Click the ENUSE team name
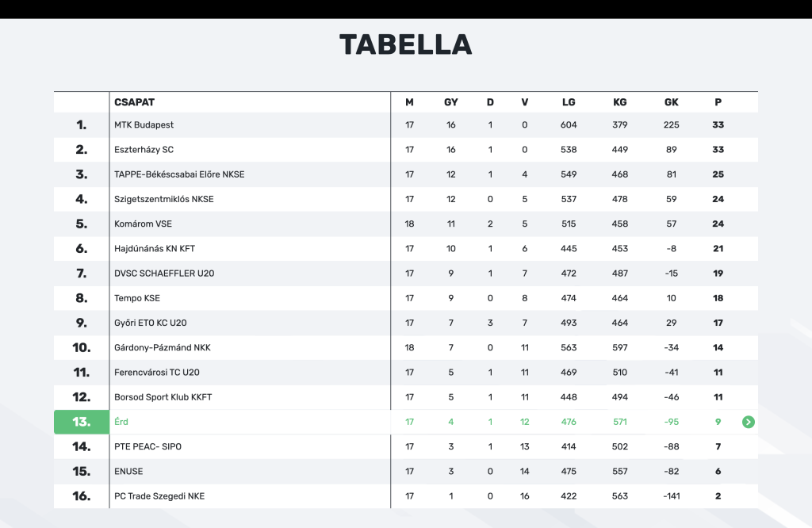The image size is (812, 528). coord(128,471)
